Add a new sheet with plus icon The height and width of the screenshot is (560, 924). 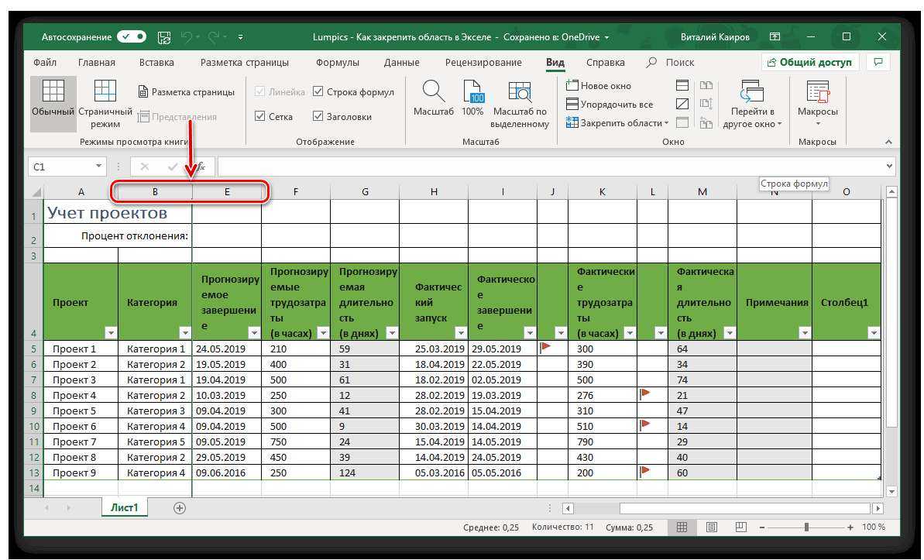point(180,508)
